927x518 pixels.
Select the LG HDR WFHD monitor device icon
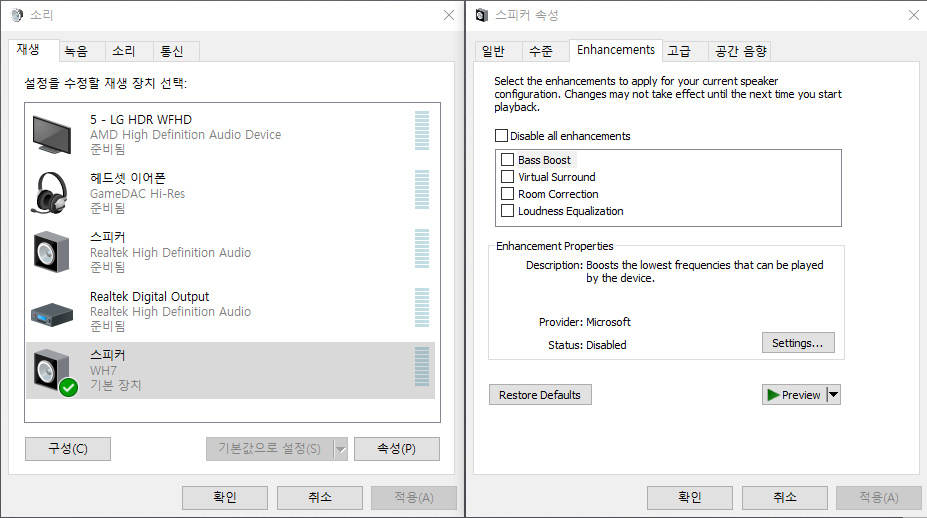pos(52,134)
